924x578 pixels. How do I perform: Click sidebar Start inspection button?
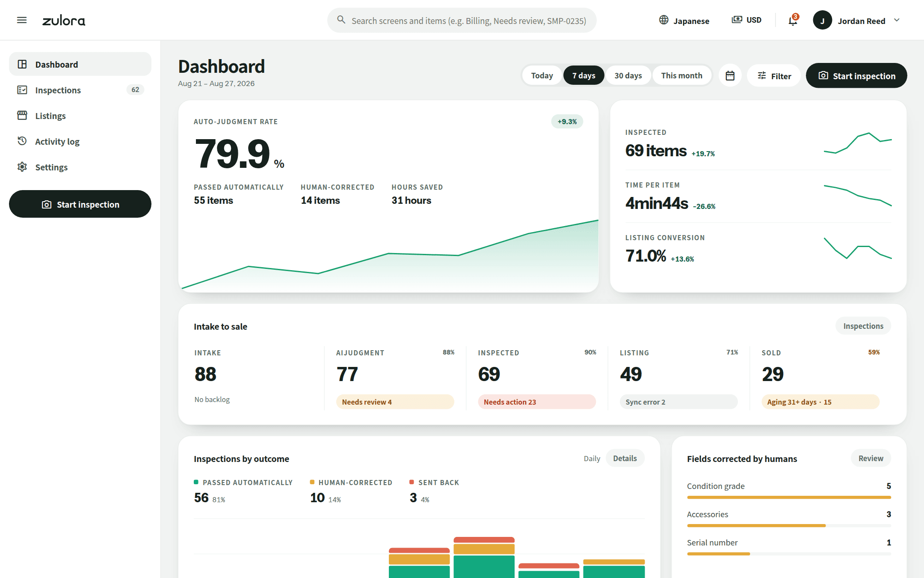80,204
